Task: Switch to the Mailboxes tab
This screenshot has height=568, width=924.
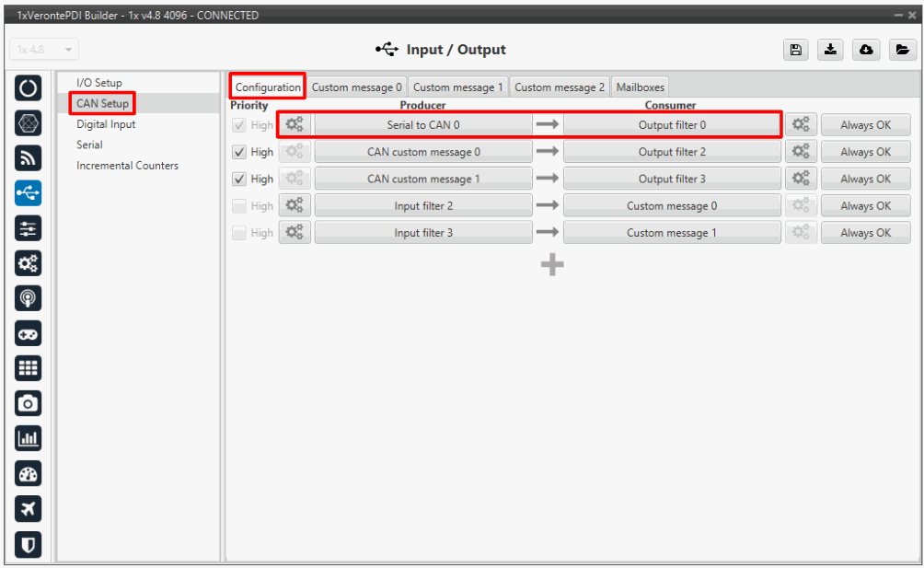Action: point(639,87)
